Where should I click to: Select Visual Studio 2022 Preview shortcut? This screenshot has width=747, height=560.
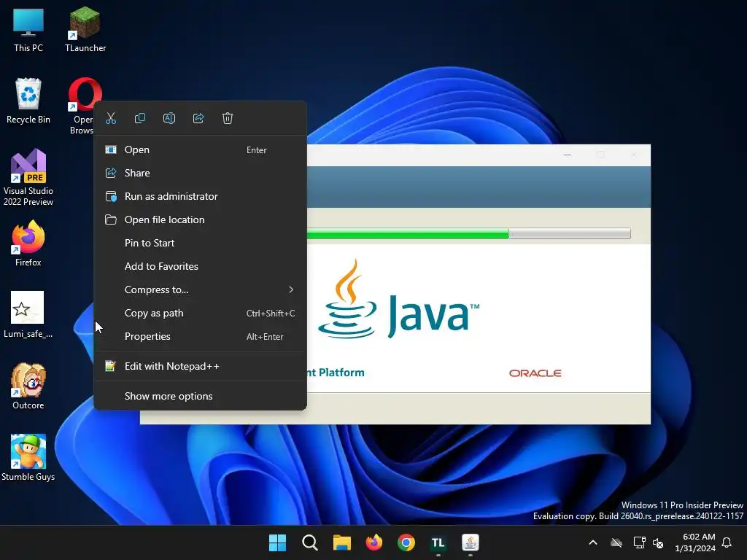point(28,177)
